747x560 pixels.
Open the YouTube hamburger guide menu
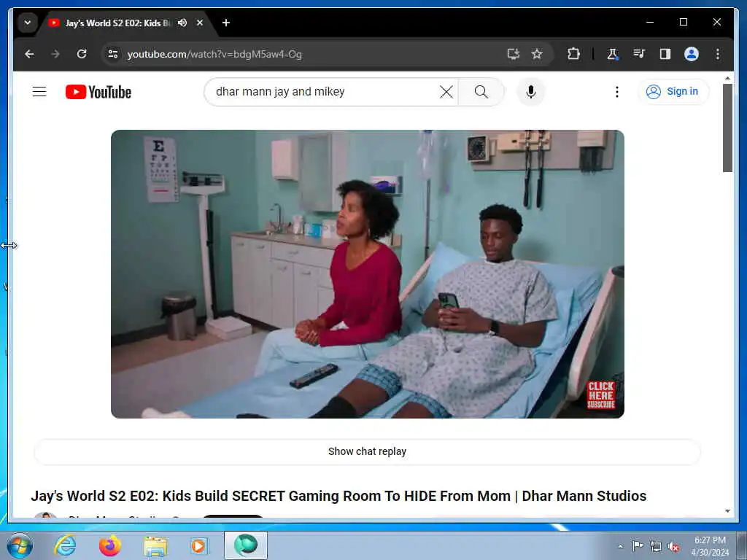[39, 91]
